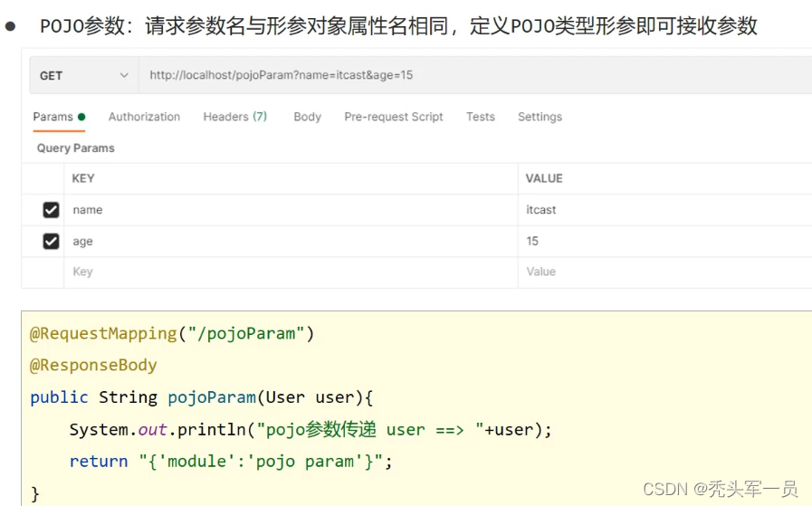Open the Authorization tab
The image size is (812, 506).
click(144, 117)
